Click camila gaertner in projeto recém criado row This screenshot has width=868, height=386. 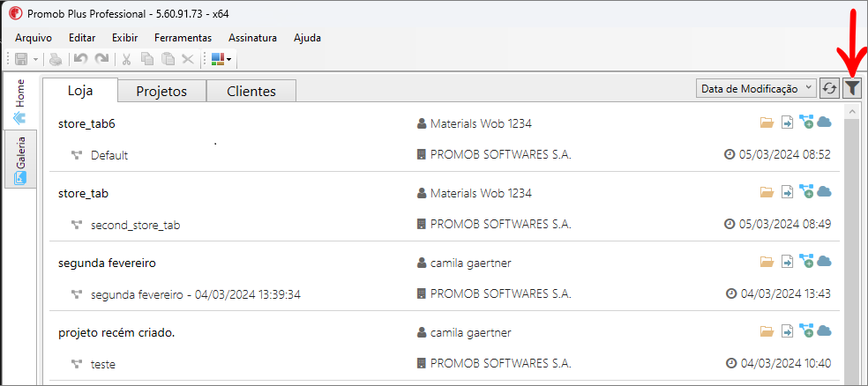[470, 333]
